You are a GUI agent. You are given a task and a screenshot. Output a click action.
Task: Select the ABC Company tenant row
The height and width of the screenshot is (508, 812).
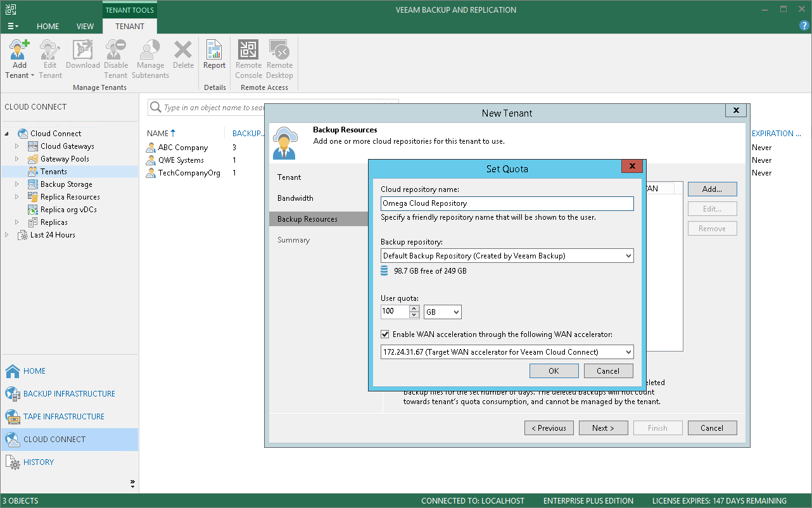183,148
